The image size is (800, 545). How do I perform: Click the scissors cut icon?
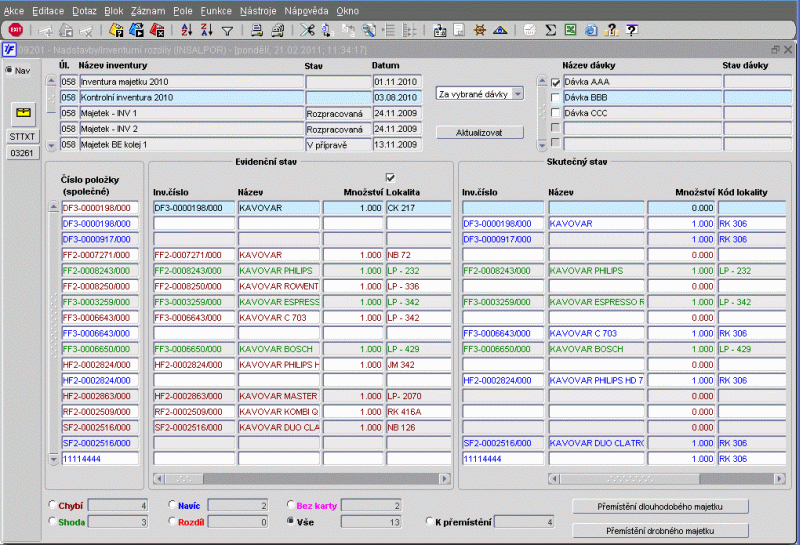[307, 30]
